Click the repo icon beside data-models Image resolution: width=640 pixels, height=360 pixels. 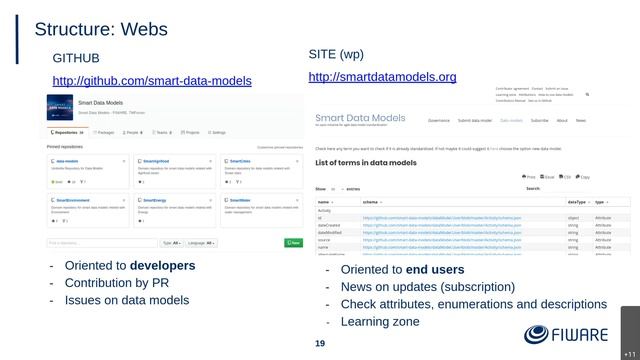(53, 161)
